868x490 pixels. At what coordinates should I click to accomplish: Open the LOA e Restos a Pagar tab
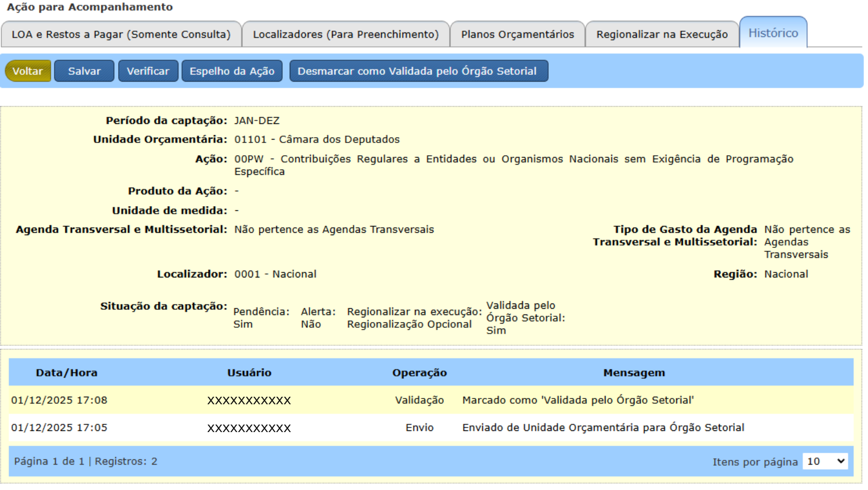click(x=121, y=35)
